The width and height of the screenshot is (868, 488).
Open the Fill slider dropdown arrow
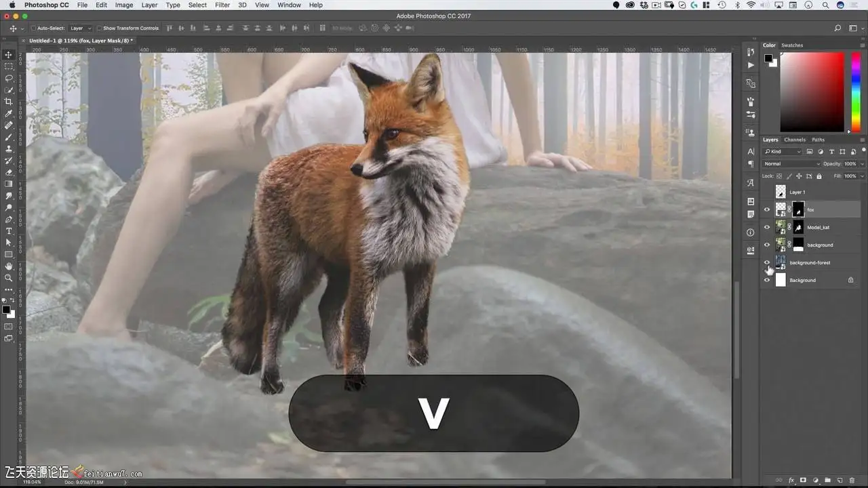pyautogui.click(x=862, y=176)
